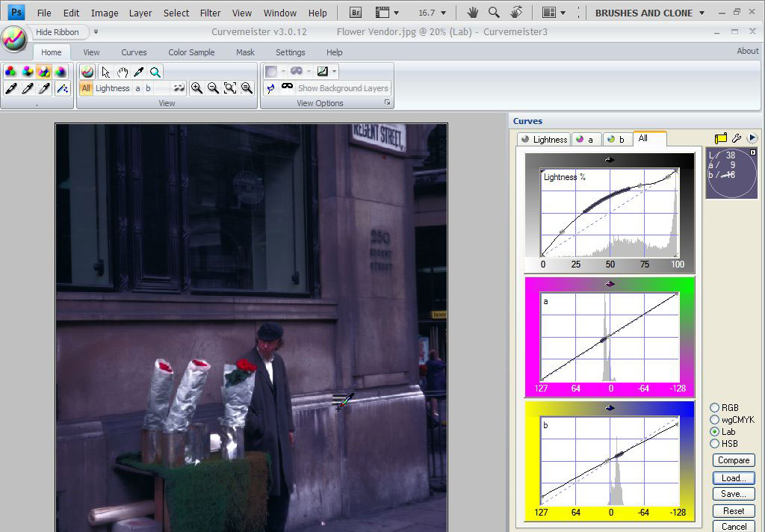Choose the highlighted Lab color space icon in ribbon
Screen dimensions: 765x532
(x=44, y=72)
